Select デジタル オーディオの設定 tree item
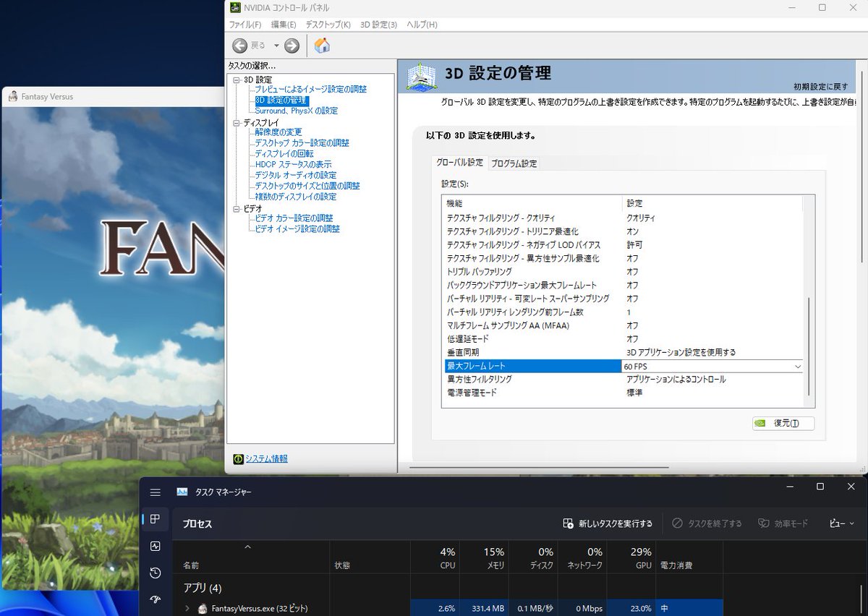The image size is (868, 616). click(295, 175)
